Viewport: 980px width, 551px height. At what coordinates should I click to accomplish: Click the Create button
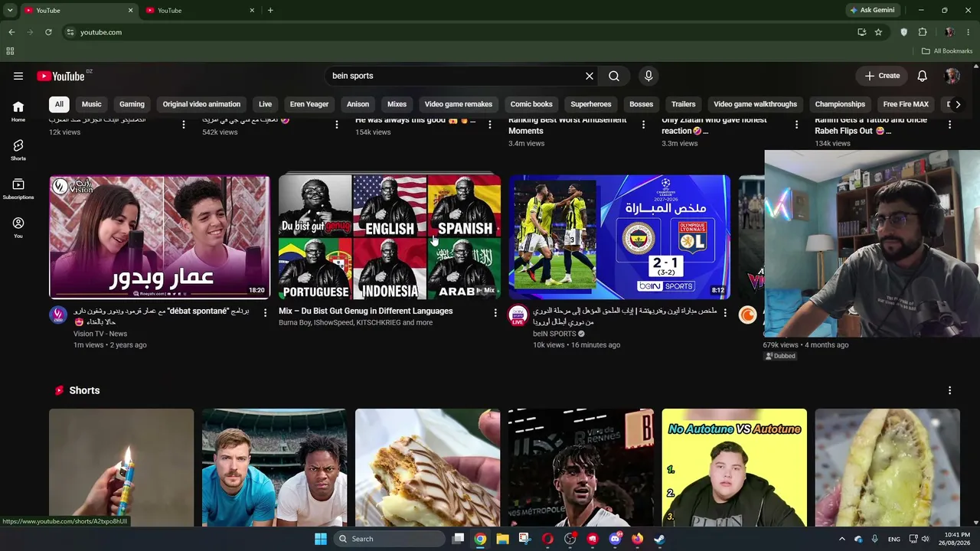[882, 76]
